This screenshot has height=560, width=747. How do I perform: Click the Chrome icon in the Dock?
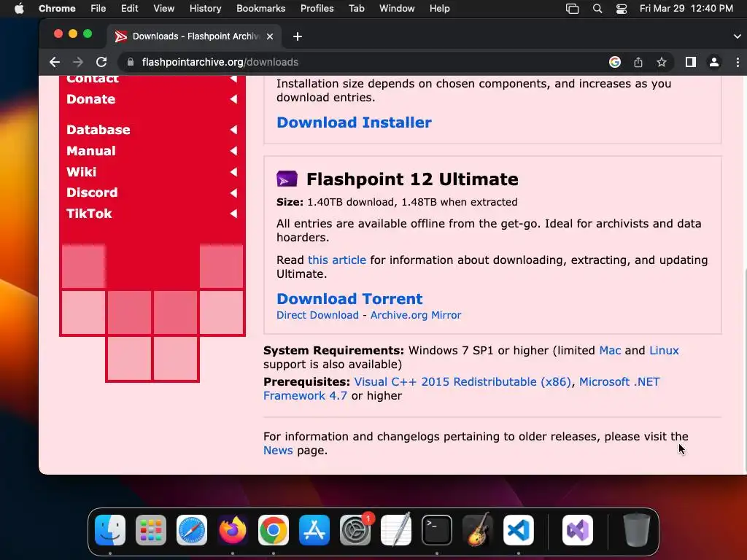[274, 530]
